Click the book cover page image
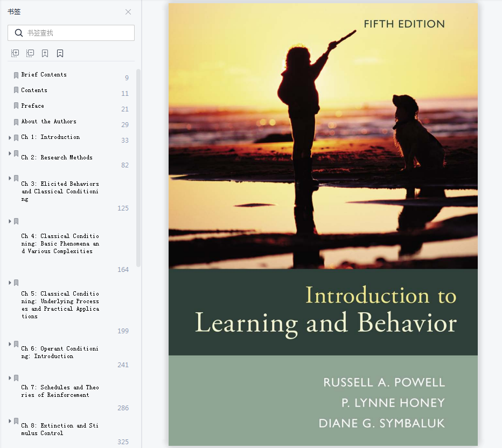This screenshot has width=502, height=448. [x=323, y=225]
